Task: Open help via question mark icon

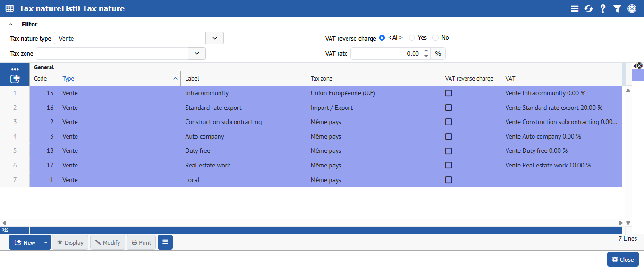Action: point(603,8)
